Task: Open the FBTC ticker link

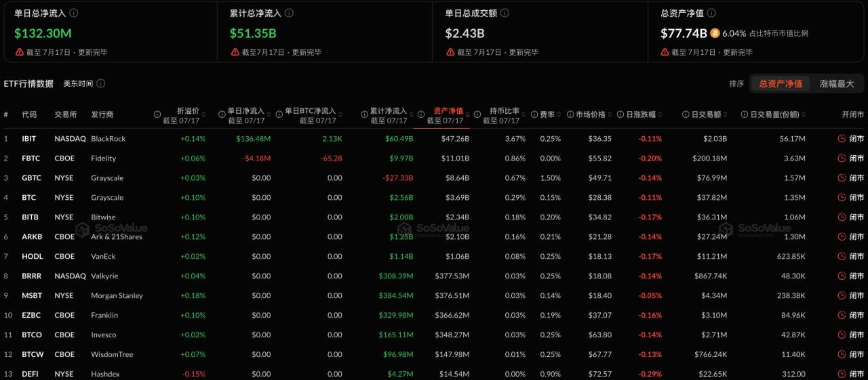Action: [31, 158]
